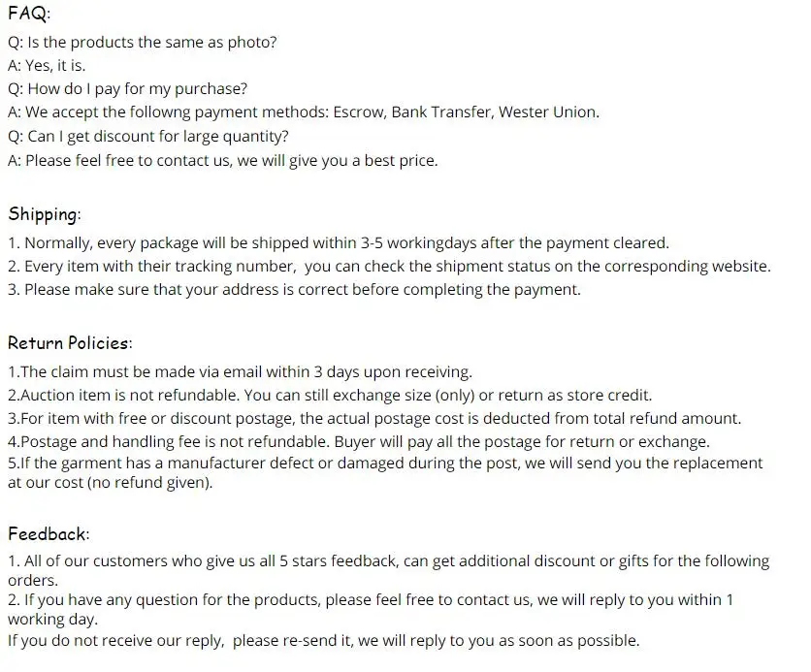This screenshot has height=672, width=811.
Task: Click the Feedback heading
Action: 49,533
